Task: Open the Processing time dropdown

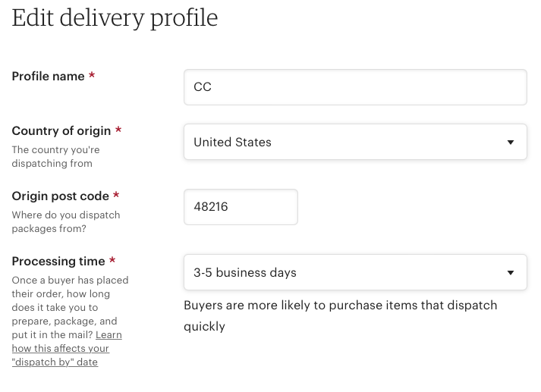Action: (x=355, y=272)
